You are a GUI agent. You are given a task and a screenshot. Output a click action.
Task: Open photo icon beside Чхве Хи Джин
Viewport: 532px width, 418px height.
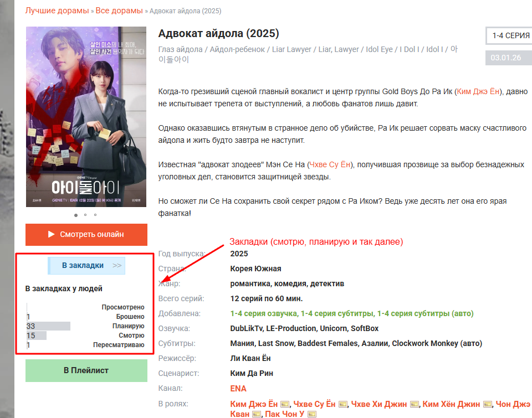tap(415, 404)
